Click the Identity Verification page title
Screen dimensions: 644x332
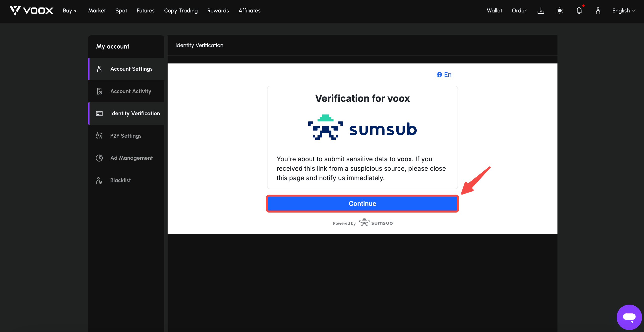click(x=199, y=45)
